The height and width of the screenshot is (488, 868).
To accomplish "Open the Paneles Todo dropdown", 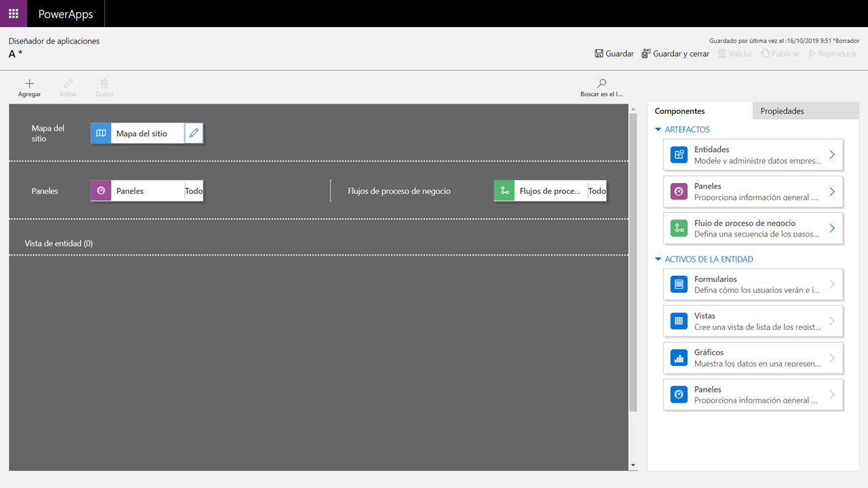I will click(x=194, y=191).
